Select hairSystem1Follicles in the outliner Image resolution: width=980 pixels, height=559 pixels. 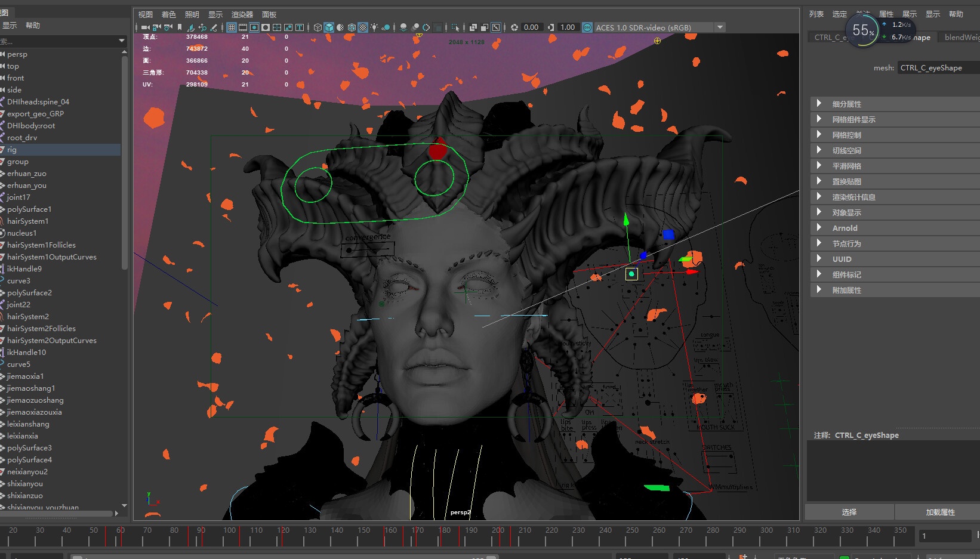coord(41,245)
